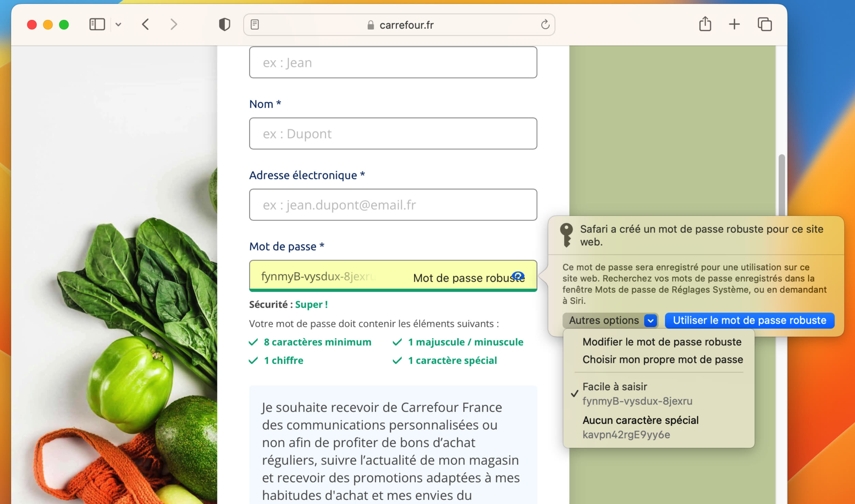Screen dimensions: 855x504
Task: Toggle password visibility eye icon
Action: coord(518,276)
